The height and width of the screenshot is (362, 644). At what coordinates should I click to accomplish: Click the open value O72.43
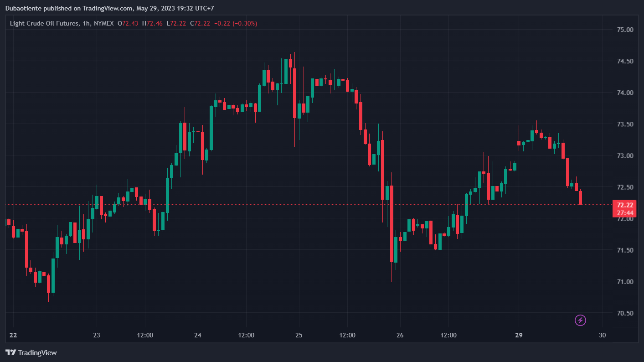click(x=128, y=23)
